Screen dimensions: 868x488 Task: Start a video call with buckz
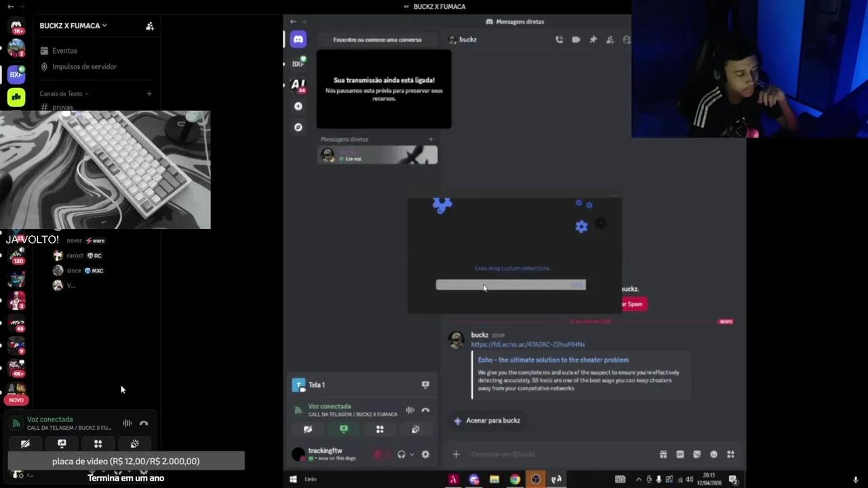tap(576, 39)
